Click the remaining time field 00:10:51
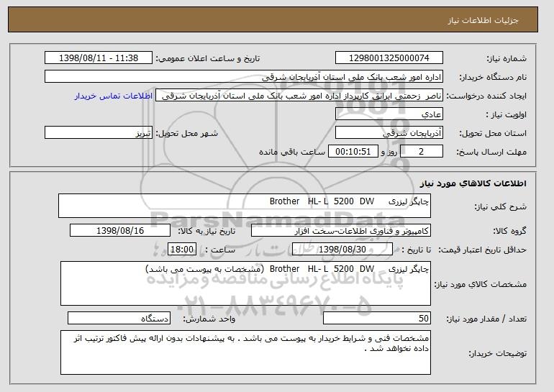Viewport: 554px width, 392px height. point(353,152)
